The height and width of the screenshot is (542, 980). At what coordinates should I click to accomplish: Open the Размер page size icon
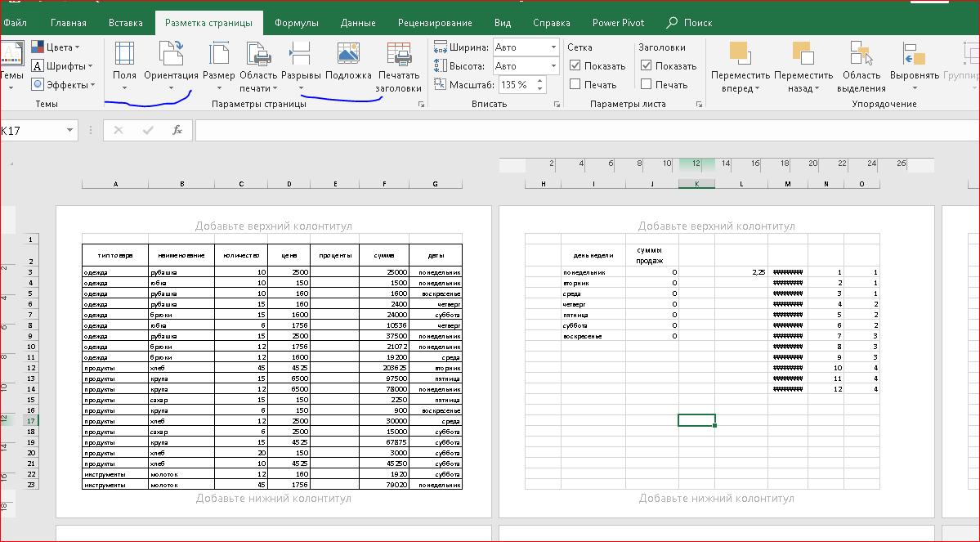pyautogui.click(x=218, y=55)
